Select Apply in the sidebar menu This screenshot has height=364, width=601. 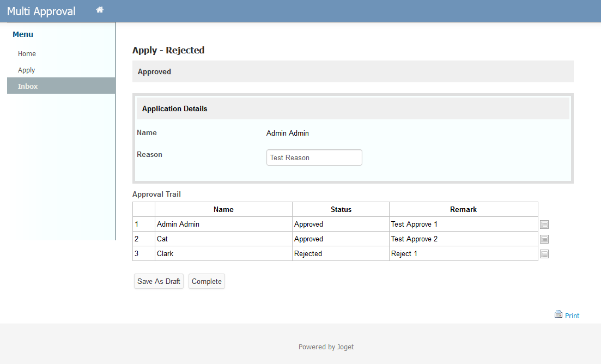26,70
